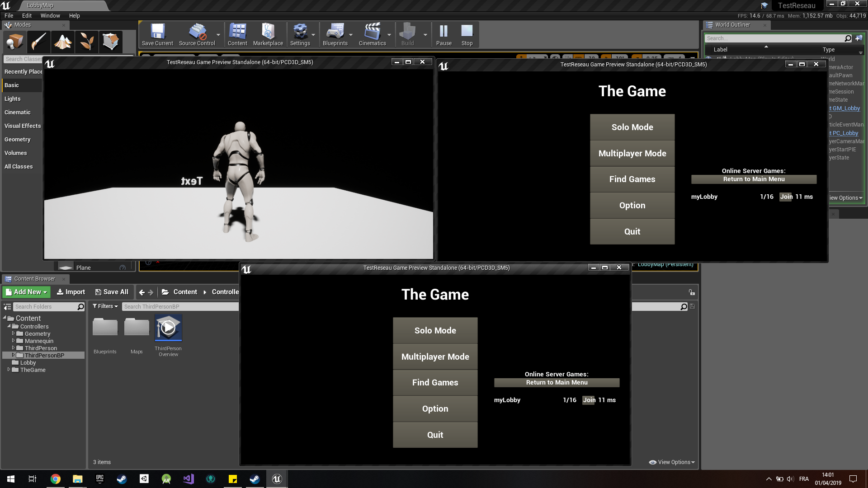This screenshot has height=488, width=868.
Task: Lock the Content Browser view
Action: [692, 292]
